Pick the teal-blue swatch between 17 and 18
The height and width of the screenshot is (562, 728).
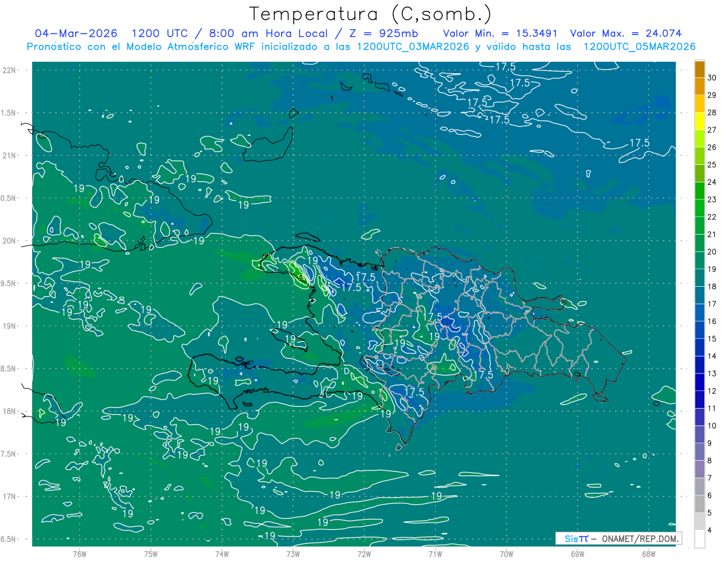point(699,296)
